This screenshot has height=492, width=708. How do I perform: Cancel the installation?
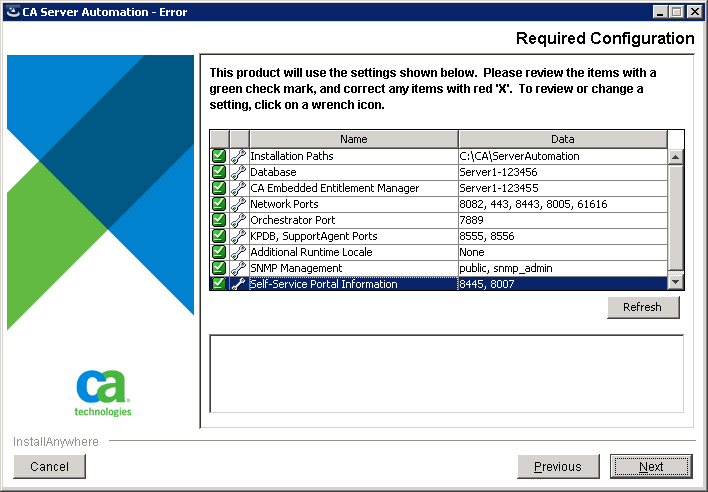click(50, 466)
